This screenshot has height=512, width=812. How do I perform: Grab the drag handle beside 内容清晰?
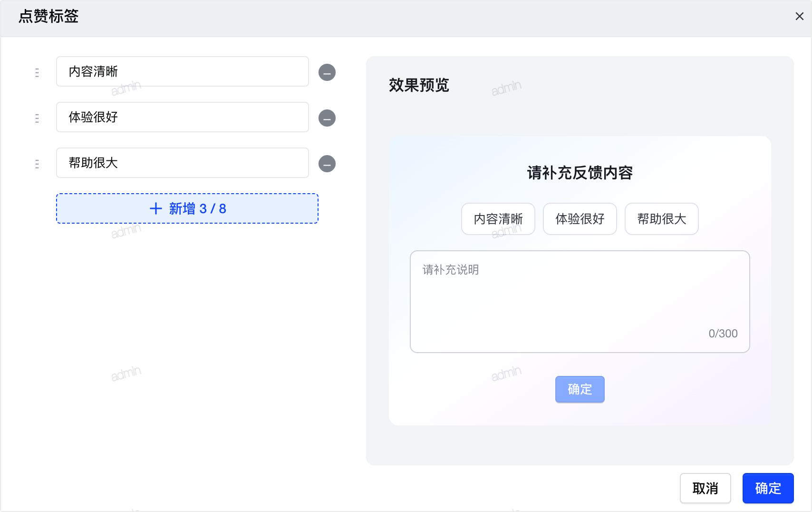tap(37, 72)
